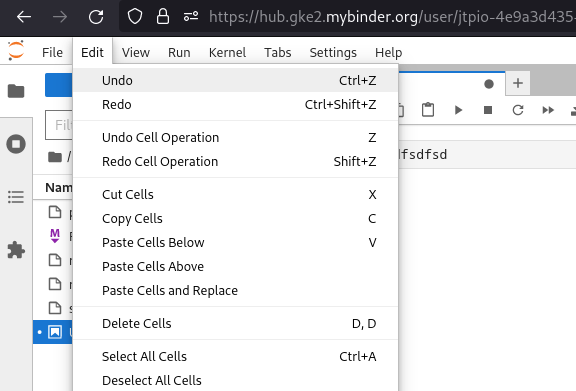The image size is (576, 391).
Task: Open the Settings menu
Action: 333,53
